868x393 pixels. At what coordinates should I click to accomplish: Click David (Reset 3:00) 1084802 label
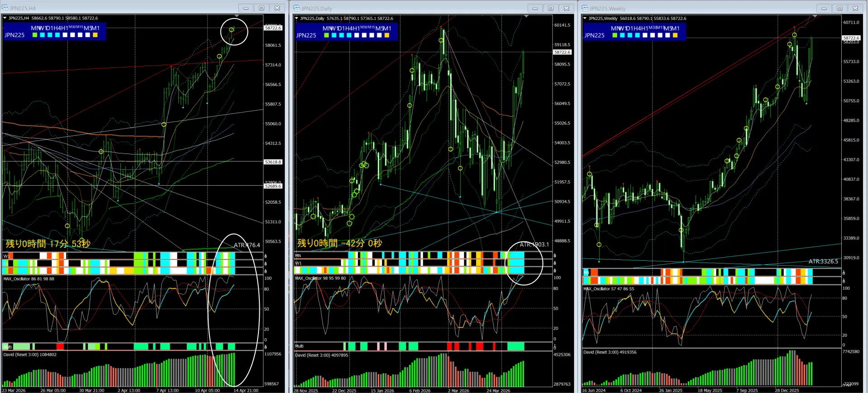pyautogui.click(x=30, y=355)
